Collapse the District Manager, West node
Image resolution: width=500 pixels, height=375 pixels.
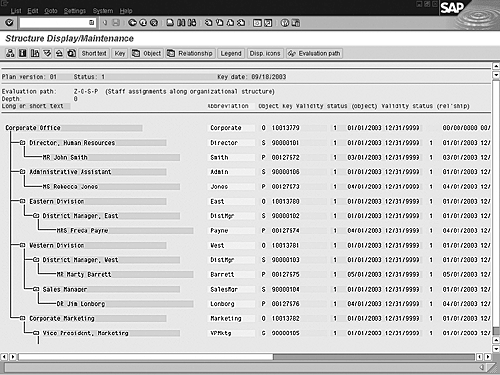36,260
